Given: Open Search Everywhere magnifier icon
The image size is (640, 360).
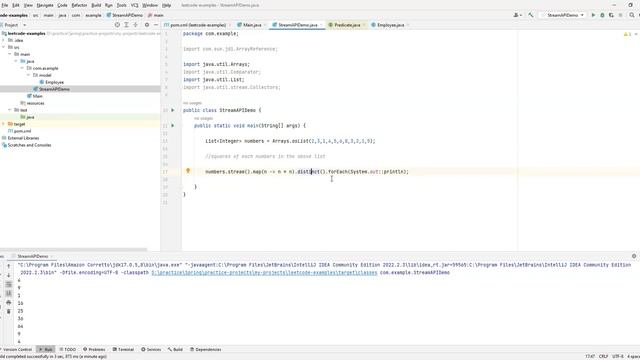Looking at the screenshot, I should click(631, 15).
